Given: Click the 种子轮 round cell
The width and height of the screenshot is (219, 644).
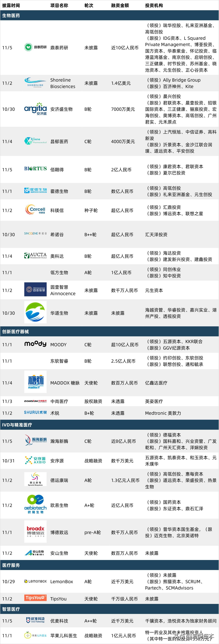Looking at the screenshot, I should 91,210.
